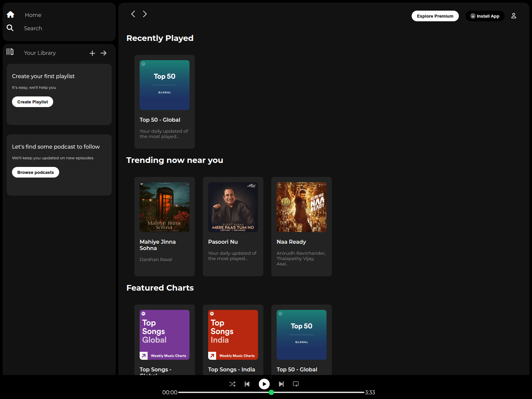
Task: Go forward with right chevron
Action: pyautogui.click(x=145, y=14)
